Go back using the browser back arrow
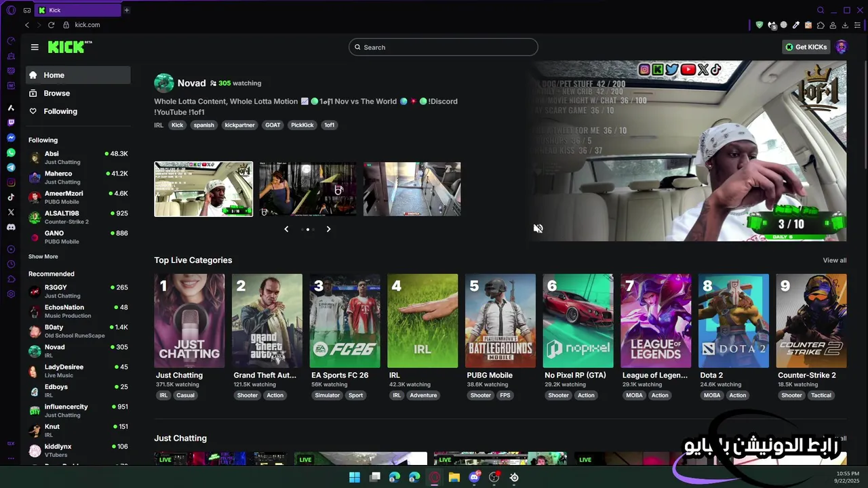Viewport: 868px width, 488px height. (27, 25)
